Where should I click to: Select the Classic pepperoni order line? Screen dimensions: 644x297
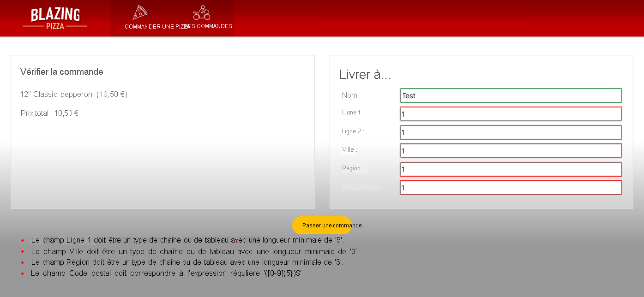73,94
